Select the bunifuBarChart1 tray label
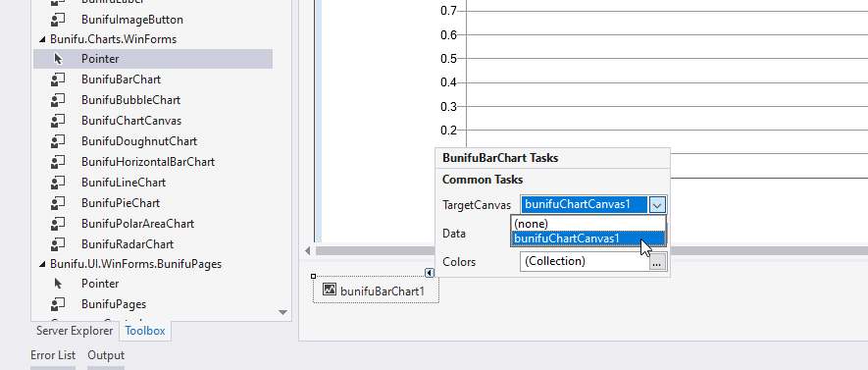 383,291
